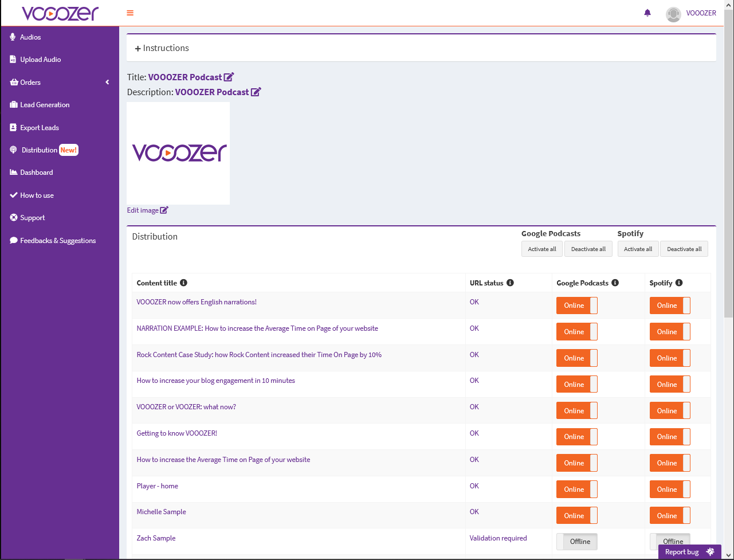Toggle Google Podcasts for VOOOZER or VOOZER row
Viewport: 734px width, 560px height.
(x=577, y=411)
